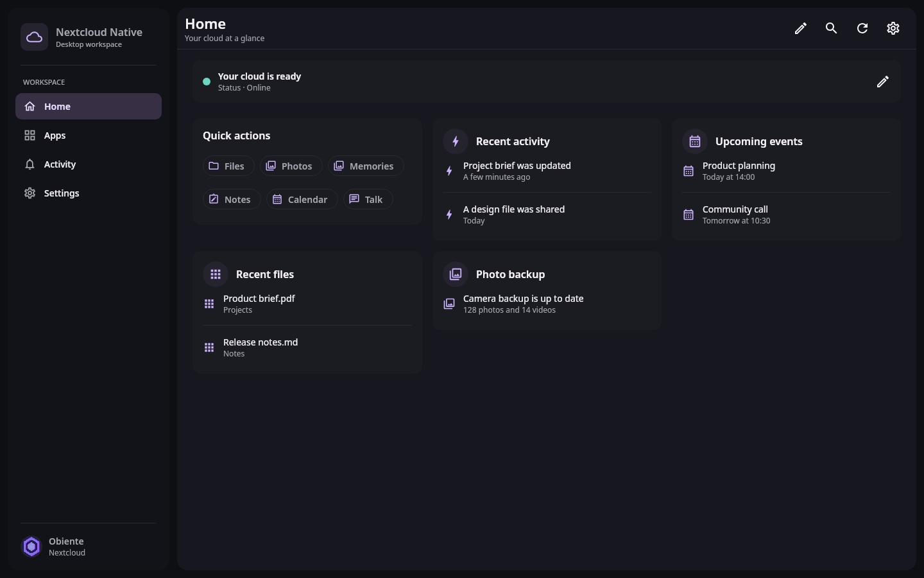Image resolution: width=924 pixels, height=578 pixels.
Task: Open search with the magnifier icon
Action: tap(831, 28)
